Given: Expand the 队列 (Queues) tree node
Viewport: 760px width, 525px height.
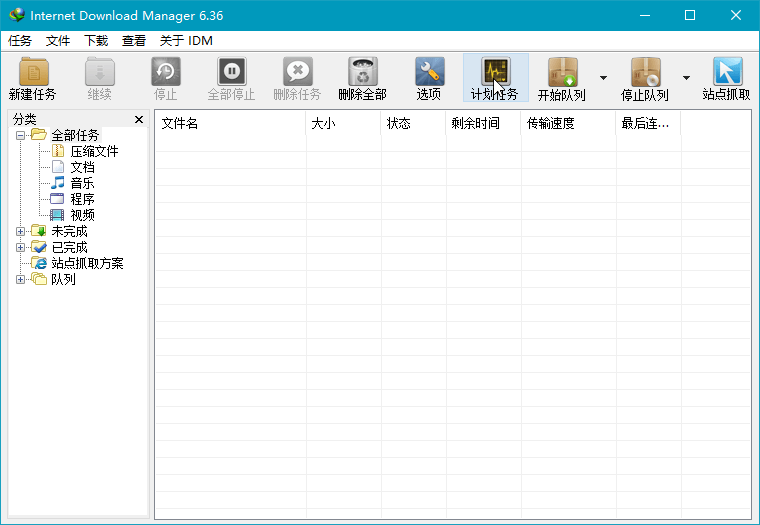Looking at the screenshot, I should click(x=21, y=279).
